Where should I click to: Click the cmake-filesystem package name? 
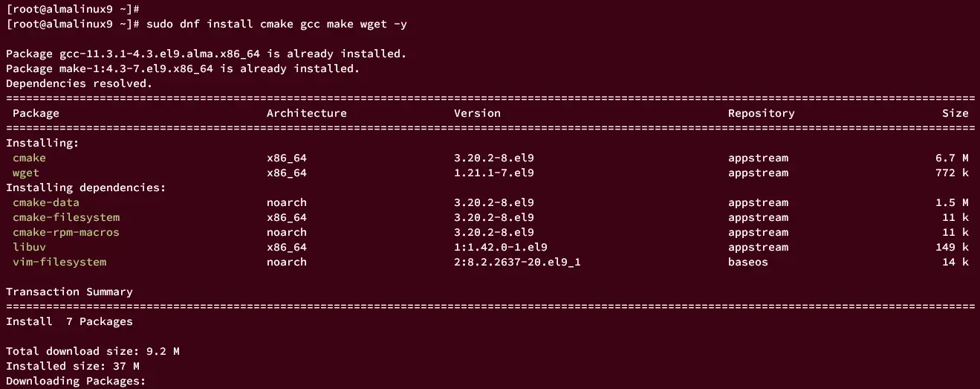point(66,217)
